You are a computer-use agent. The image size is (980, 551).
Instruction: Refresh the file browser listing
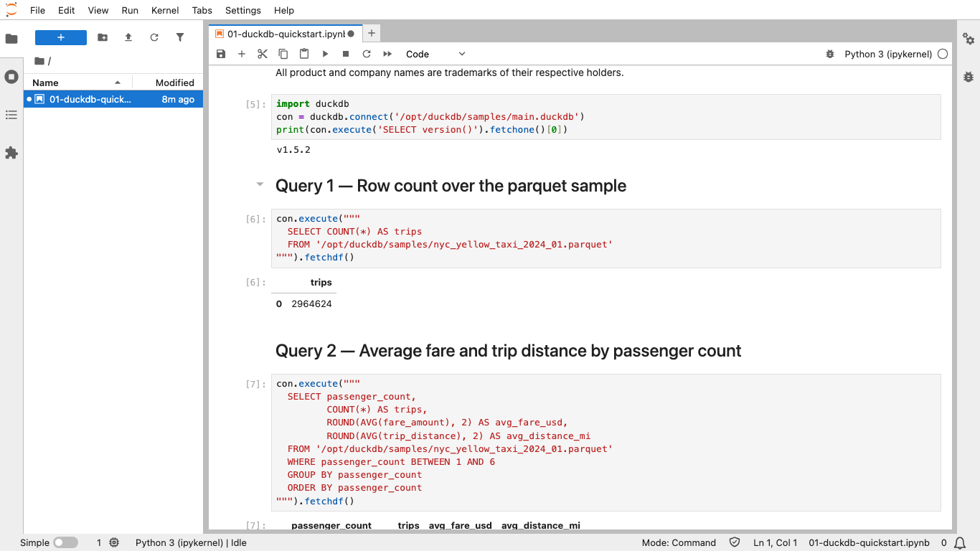[x=154, y=37]
